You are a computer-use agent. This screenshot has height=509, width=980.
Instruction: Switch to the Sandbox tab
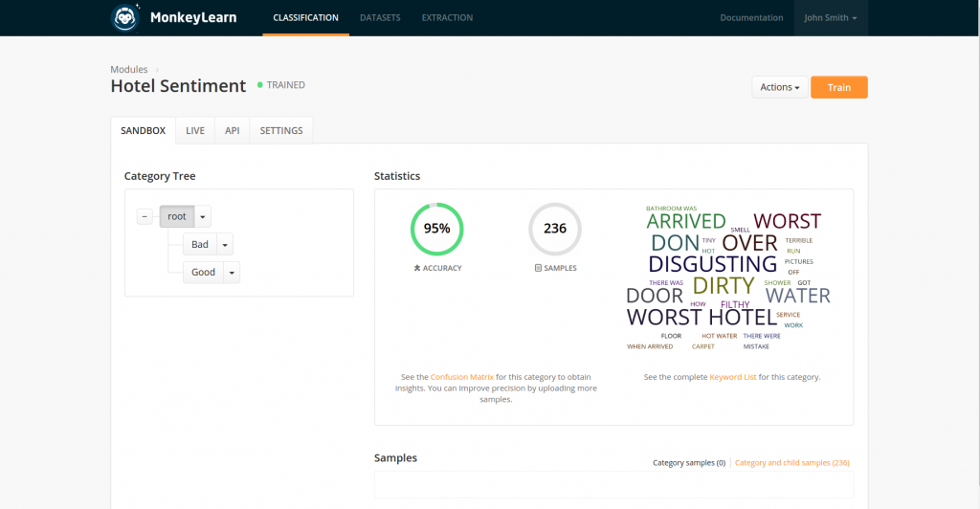click(144, 130)
